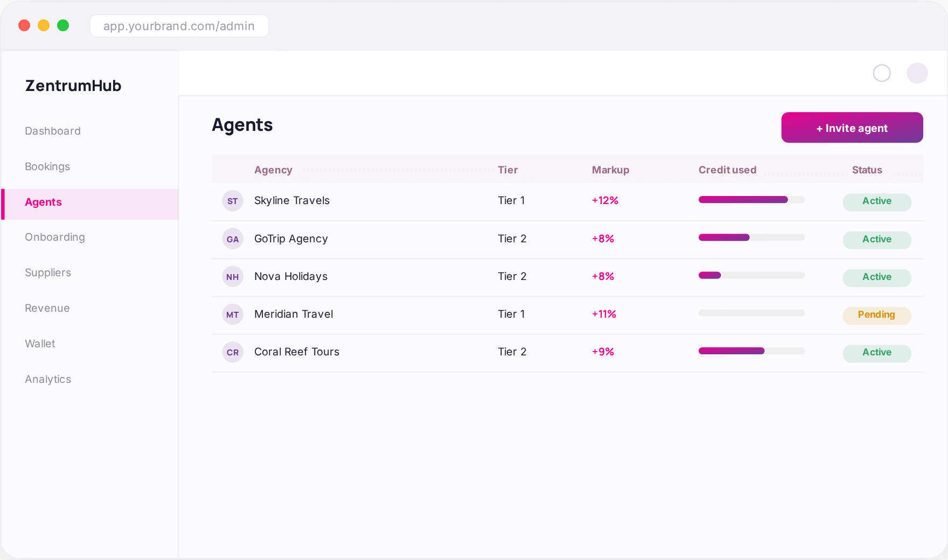948x560 pixels.
Task: Click GoTrip Agency credit used bar
Action: pos(751,237)
